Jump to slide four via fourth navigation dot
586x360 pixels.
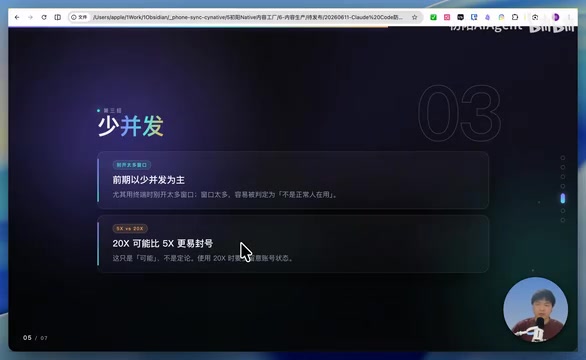point(563,186)
